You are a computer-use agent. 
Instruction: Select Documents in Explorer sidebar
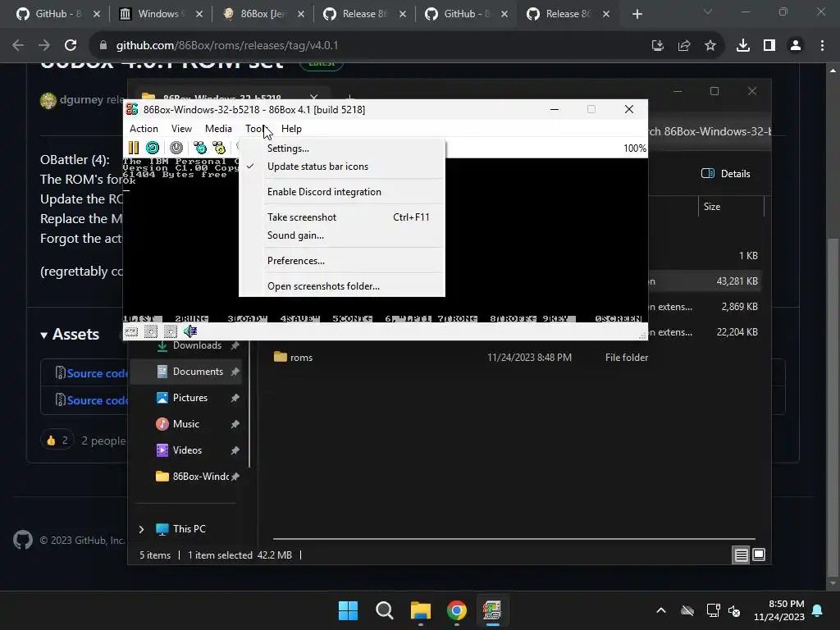pos(198,372)
